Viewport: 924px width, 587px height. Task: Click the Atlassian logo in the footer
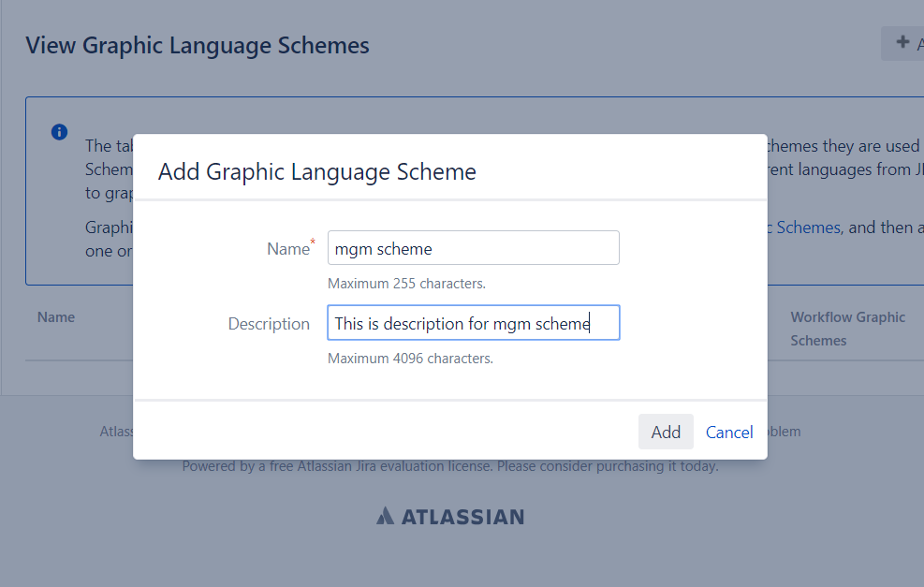[x=450, y=516]
